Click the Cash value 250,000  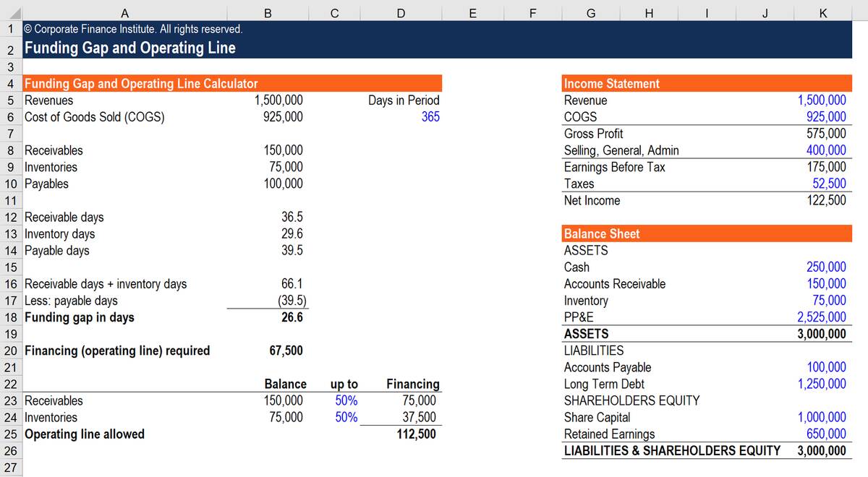pyautogui.click(x=826, y=267)
